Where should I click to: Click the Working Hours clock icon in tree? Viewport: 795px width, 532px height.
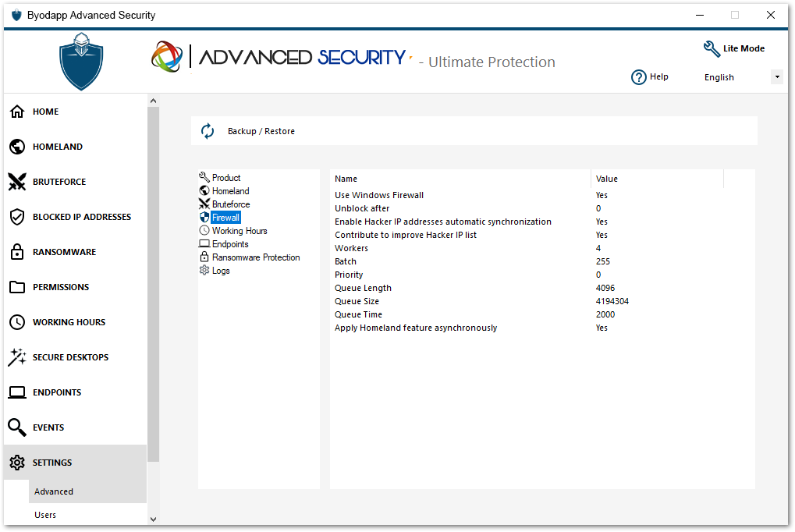(x=204, y=230)
